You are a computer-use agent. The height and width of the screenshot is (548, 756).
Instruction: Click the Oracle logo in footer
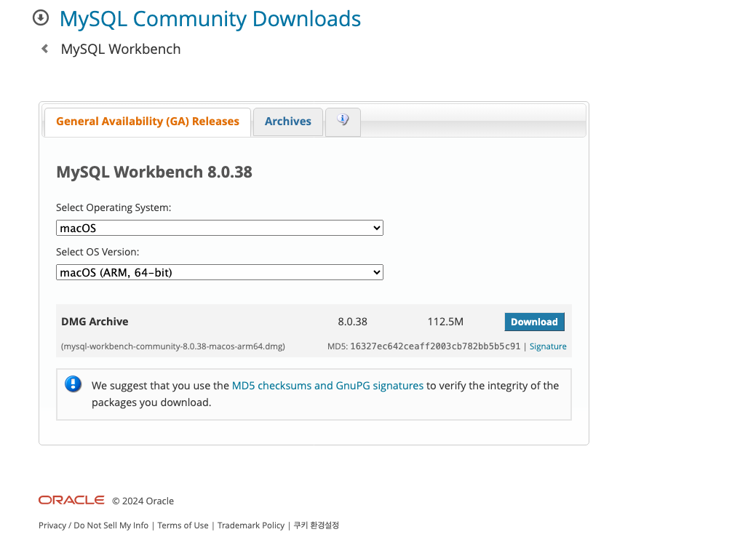coord(71,500)
